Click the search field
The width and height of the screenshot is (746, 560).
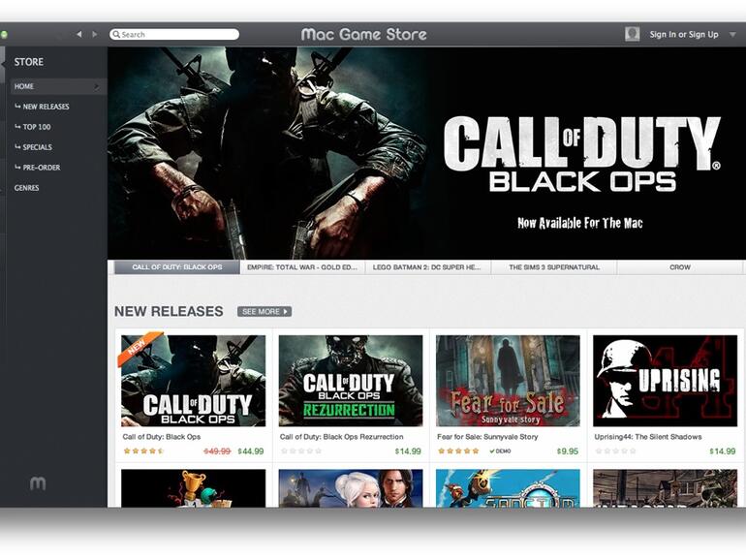point(174,34)
